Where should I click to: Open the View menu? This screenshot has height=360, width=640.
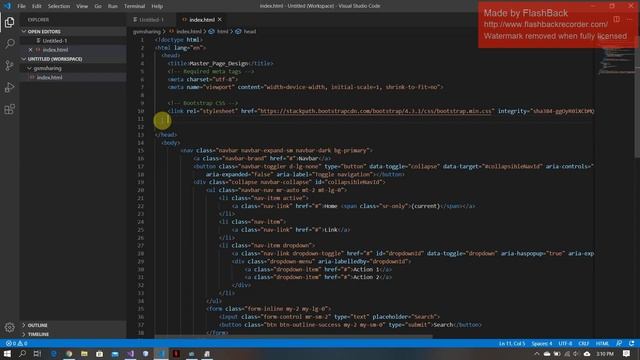click(82, 6)
